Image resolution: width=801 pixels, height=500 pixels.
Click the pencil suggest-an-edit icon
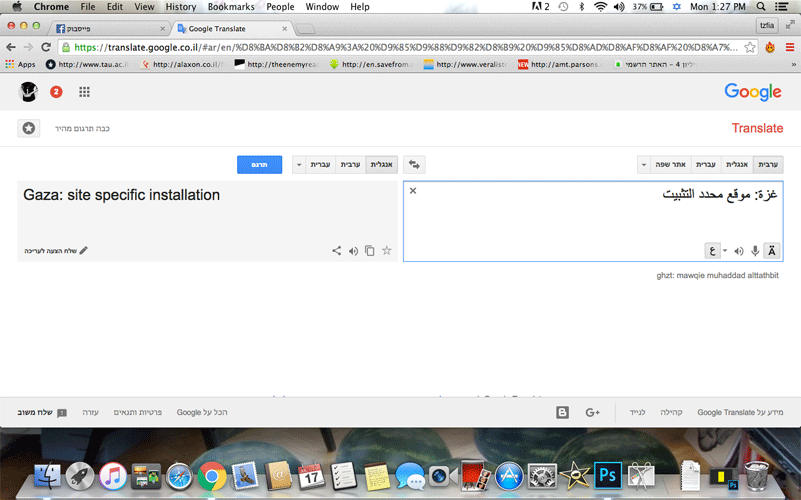[84, 250]
